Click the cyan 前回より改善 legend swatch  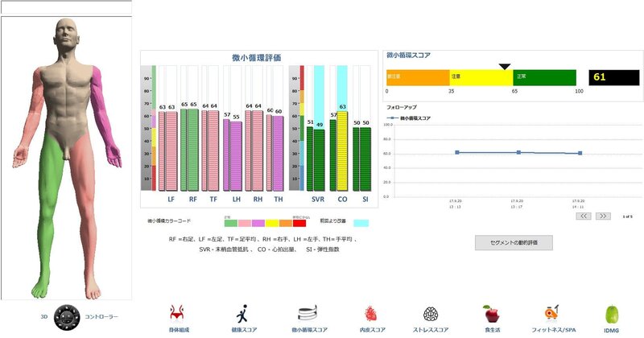click(361, 222)
